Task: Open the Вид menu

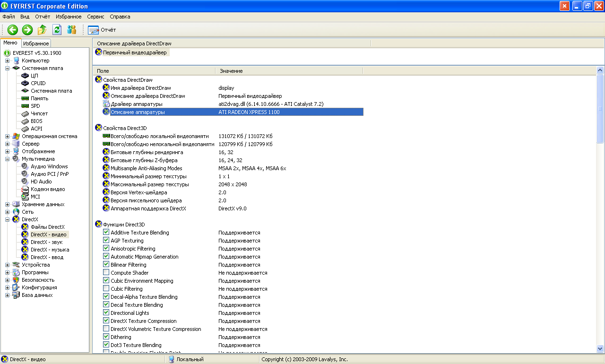Action: click(25, 17)
